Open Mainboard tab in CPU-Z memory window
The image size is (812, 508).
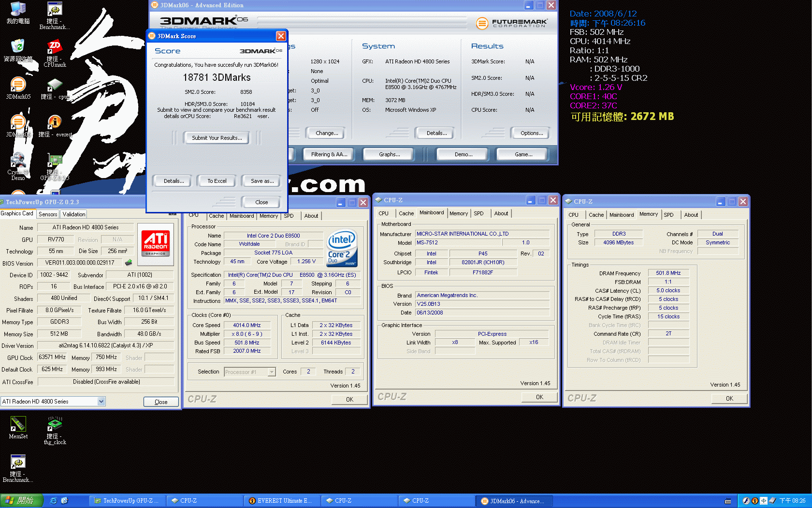tap(622, 215)
